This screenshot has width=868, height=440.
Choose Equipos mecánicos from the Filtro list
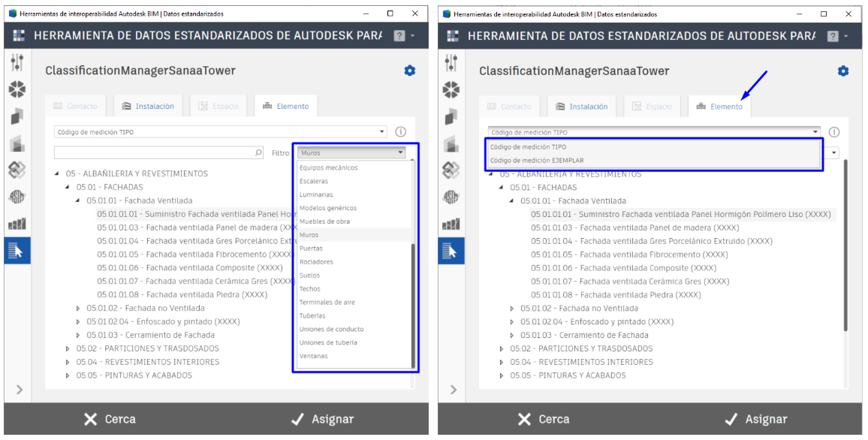pyautogui.click(x=329, y=167)
